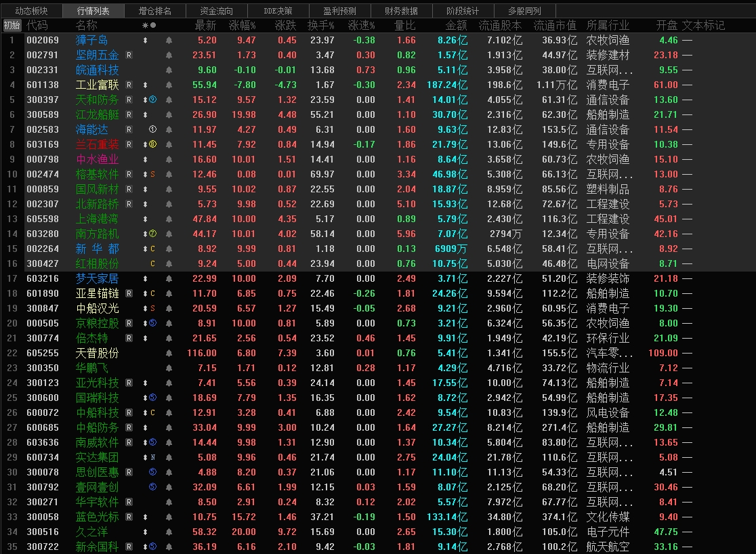The image size is (756, 554).
Task: Click the star-dot marker column header
Action: (x=149, y=25)
